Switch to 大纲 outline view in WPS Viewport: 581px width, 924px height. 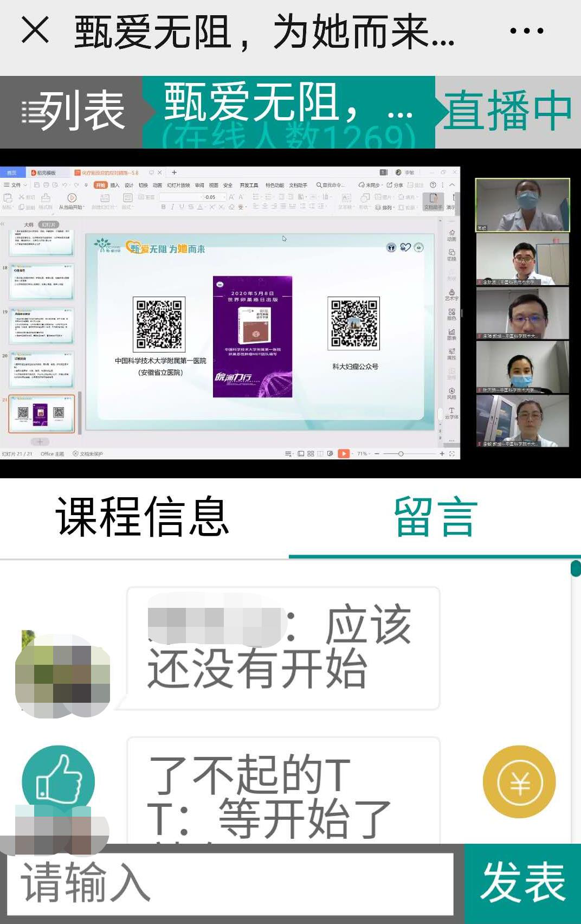click(x=29, y=224)
